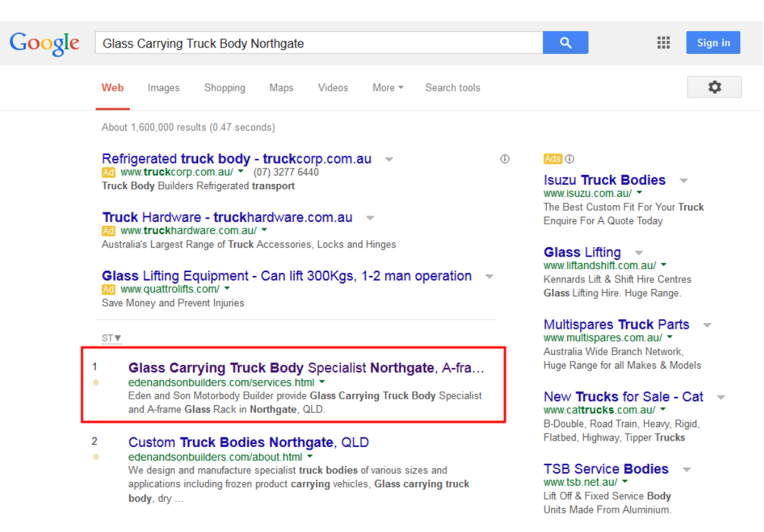The image size is (764, 532).
Task: Select the Web tab
Action: coord(113,87)
